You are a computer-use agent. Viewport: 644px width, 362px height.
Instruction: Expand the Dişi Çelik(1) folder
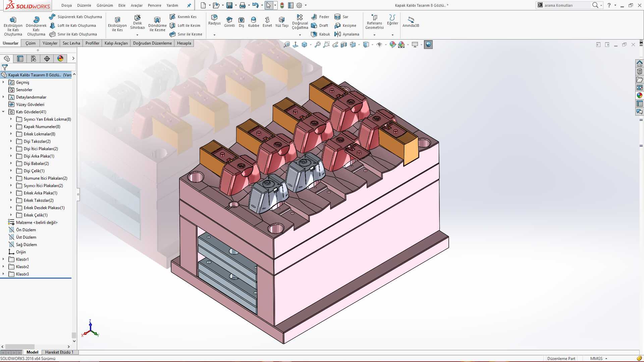pos(11,171)
